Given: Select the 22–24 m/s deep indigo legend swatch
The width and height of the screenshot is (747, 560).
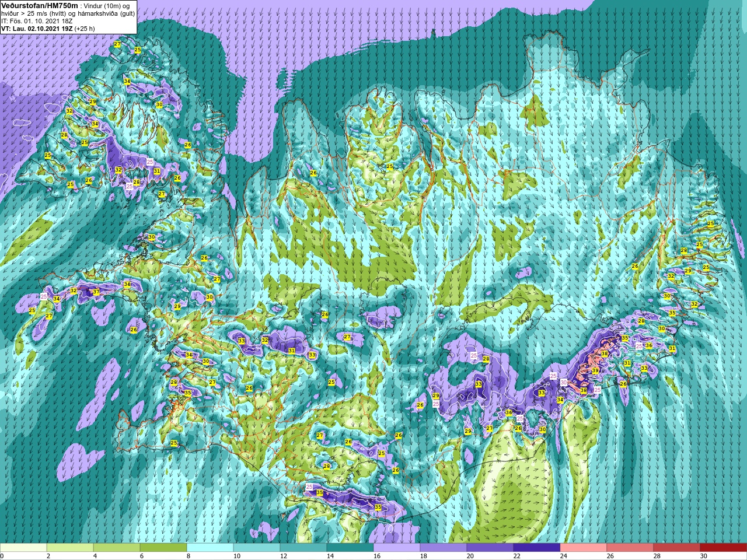Looking at the screenshot, I should click(x=537, y=548).
